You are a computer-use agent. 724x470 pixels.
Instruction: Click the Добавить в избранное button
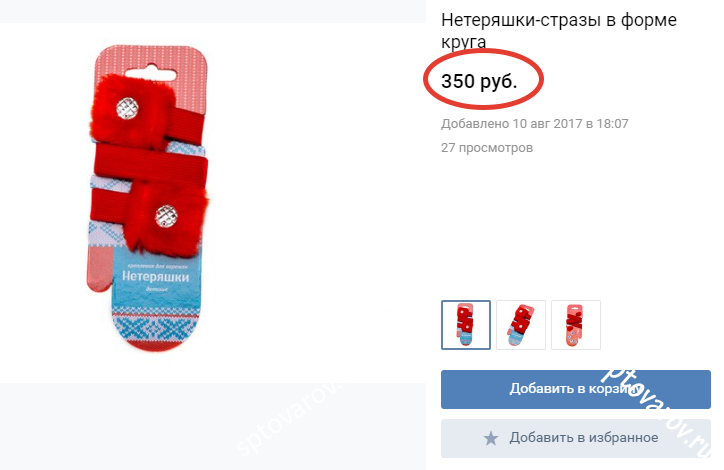tap(575, 438)
